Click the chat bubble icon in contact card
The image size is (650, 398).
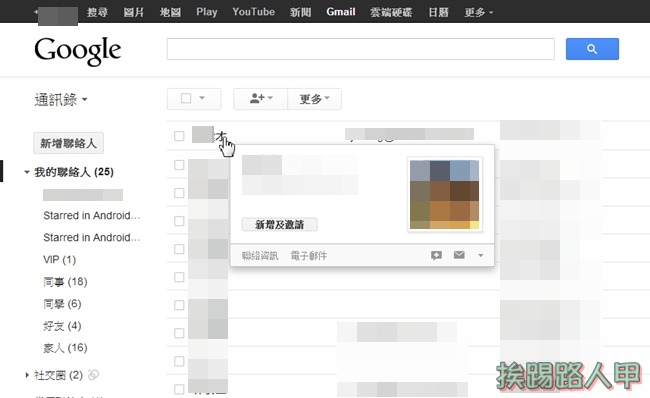pos(436,255)
